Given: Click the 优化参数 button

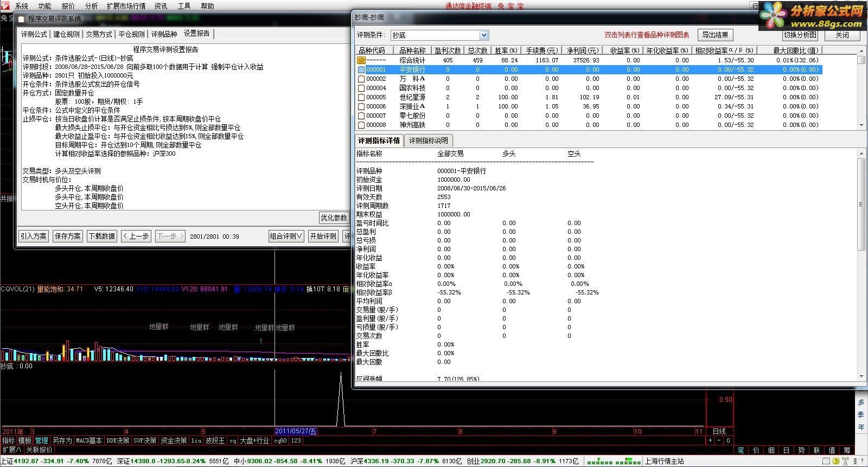Looking at the screenshot, I should tap(334, 217).
